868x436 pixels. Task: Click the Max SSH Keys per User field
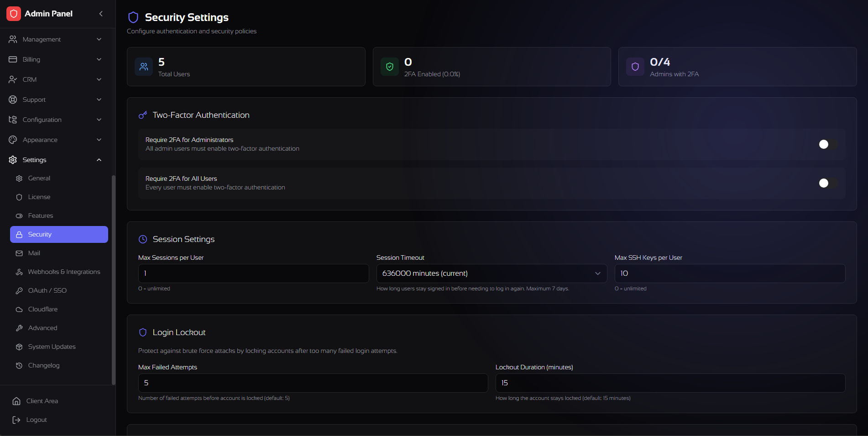coord(730,273)
